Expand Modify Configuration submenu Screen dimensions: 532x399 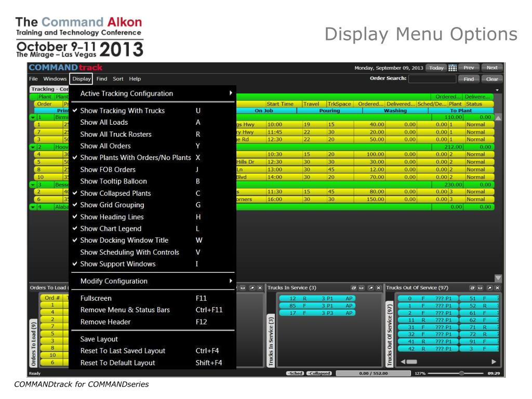[x=152, y=281]
